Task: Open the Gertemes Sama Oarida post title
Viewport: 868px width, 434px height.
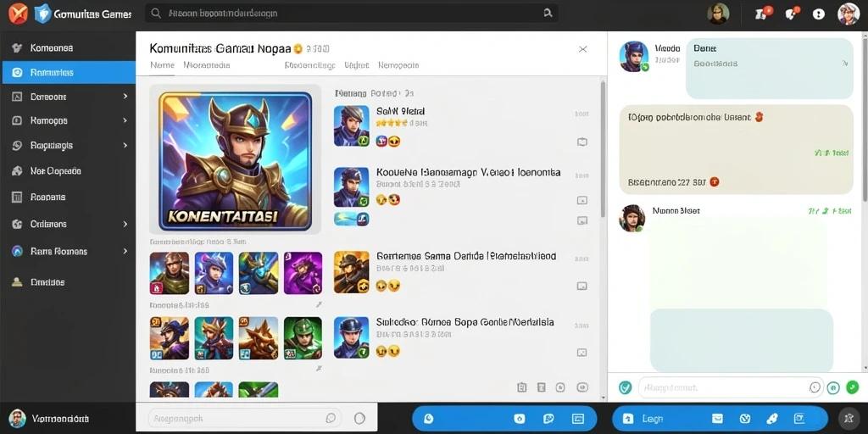Action: [x=466, y=256]
